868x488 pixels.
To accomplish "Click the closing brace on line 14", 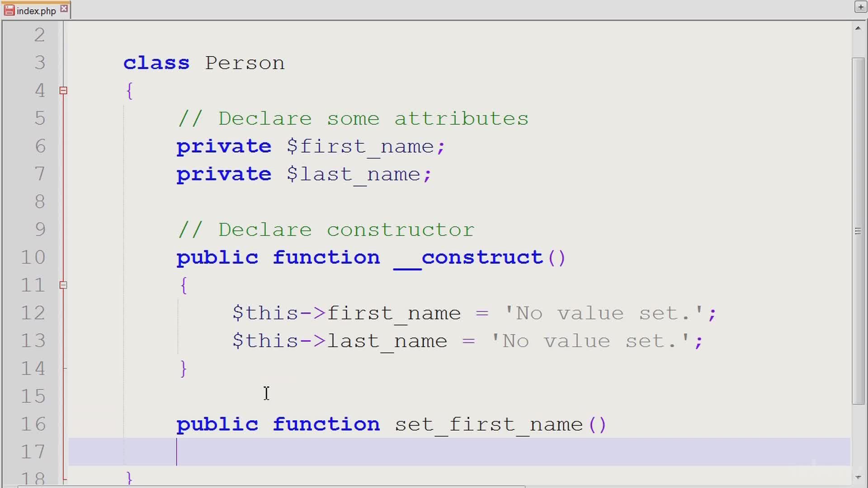I will (183, 369).
